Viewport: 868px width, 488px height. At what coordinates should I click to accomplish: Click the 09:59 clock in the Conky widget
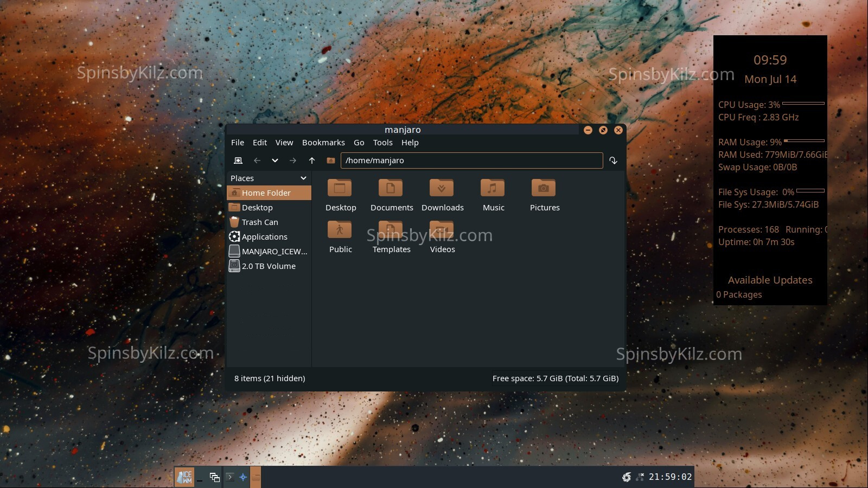click(770, 60)
